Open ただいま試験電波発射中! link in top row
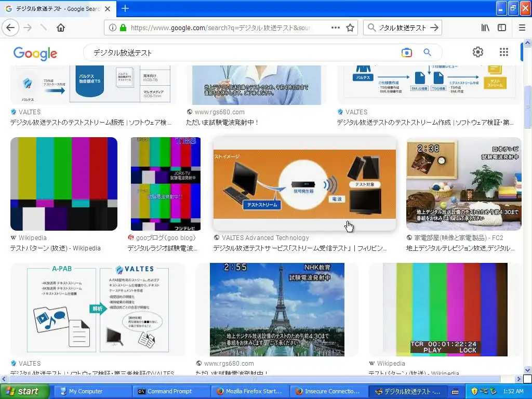This screenshot has height=399, width=532. [222, 123]
